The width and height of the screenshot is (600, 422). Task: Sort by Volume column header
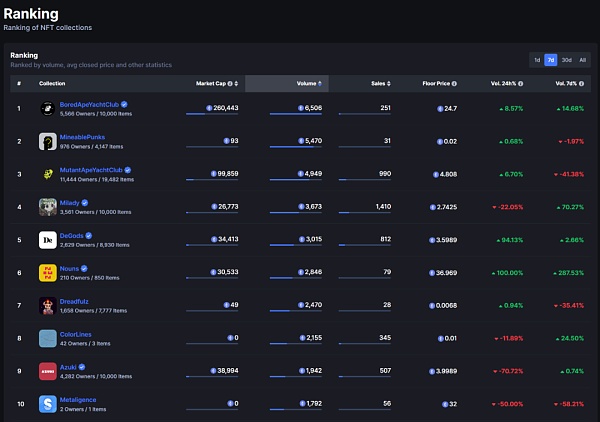click(x=308, y=83)
